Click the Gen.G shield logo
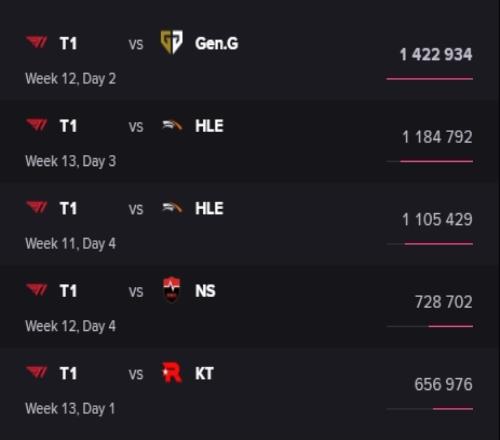Screen dimensions: 500x440 tap(171, 42)
